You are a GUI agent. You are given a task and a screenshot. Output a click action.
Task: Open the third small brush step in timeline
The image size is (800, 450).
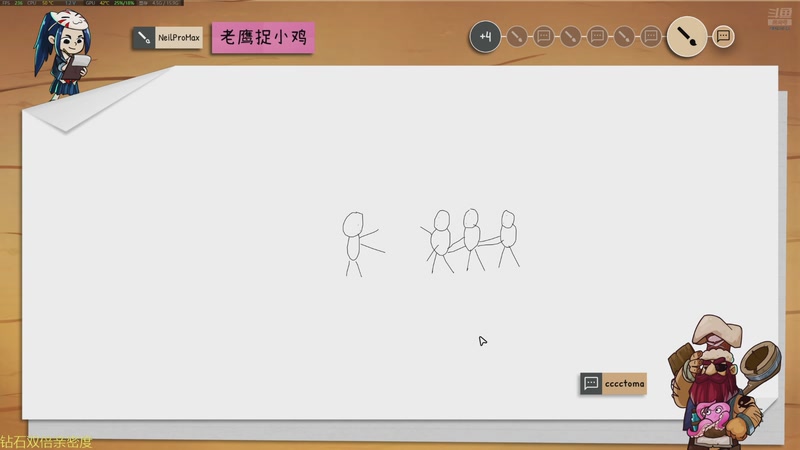pos(624,37)
